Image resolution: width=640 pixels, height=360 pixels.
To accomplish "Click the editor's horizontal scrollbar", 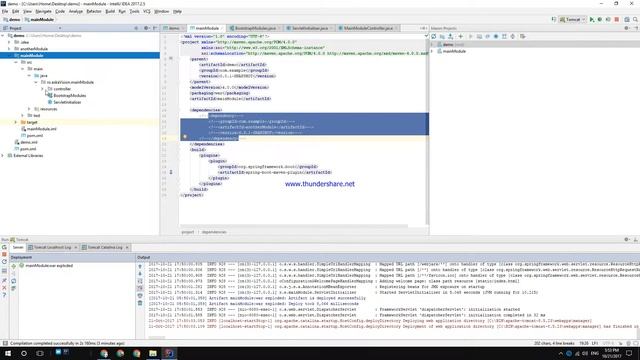I will pos(294,225).
